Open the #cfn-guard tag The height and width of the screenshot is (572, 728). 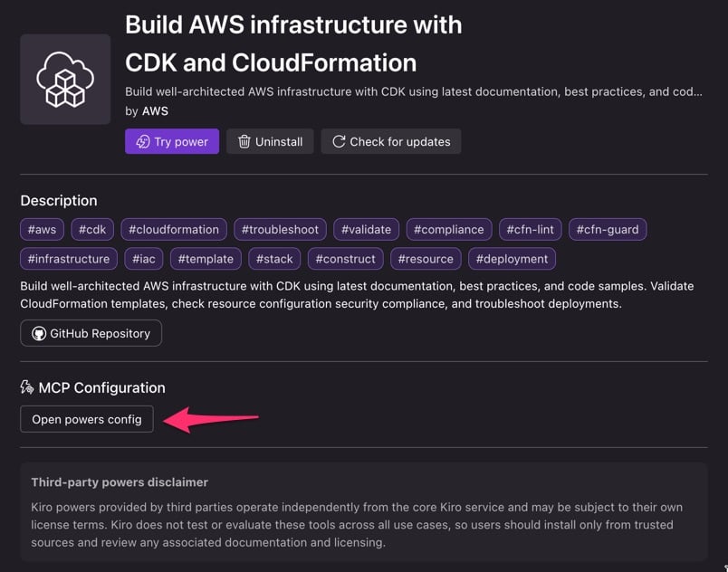pyautogui.click(x=607, y=229)
